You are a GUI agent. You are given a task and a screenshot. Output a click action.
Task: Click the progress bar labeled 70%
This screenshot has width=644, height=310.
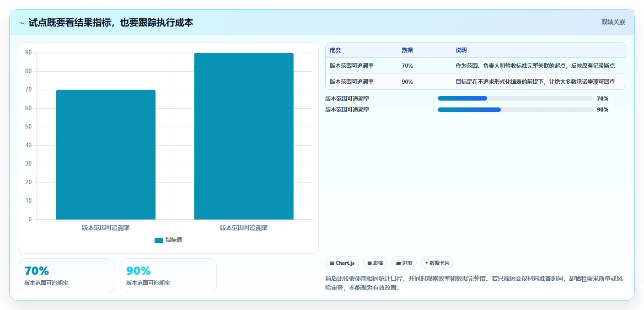(x=515, y=98)
